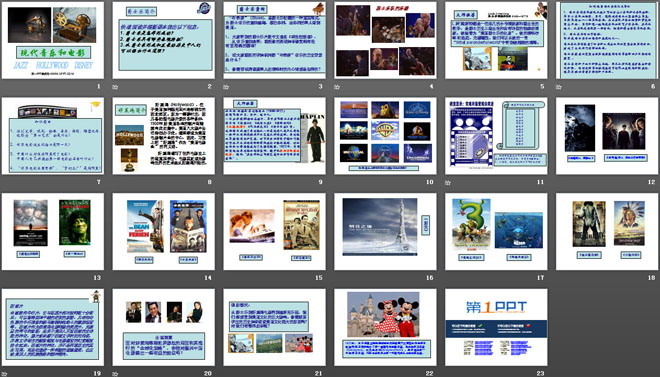Screen dimensions: 660x377
Task: Click the animation star icon under slide 3
Action: click(226, 87)
